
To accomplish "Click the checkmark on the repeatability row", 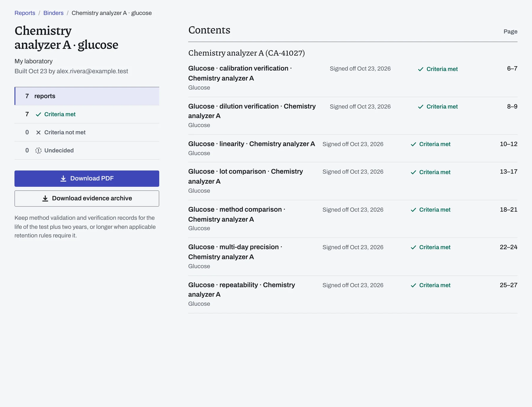I will 413,285.
